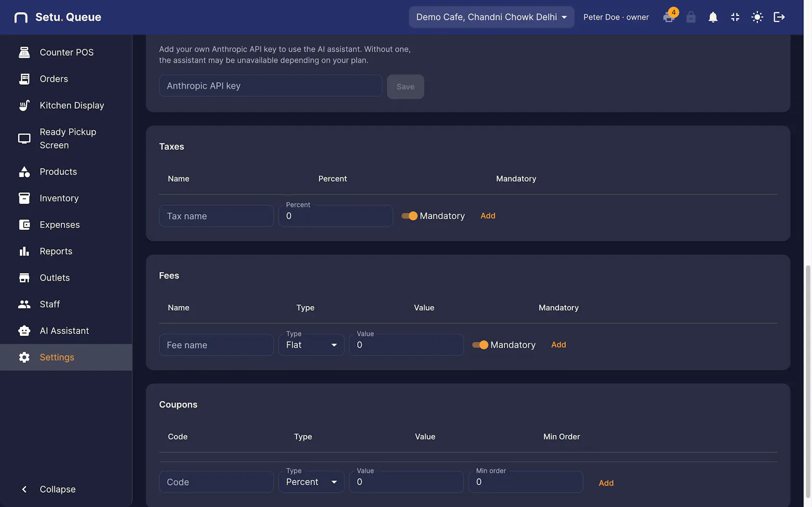This screenshot has height=507, width=812.
Task: Toggle the Taxes Mandatory switch
Action: (x=410, y=216)
